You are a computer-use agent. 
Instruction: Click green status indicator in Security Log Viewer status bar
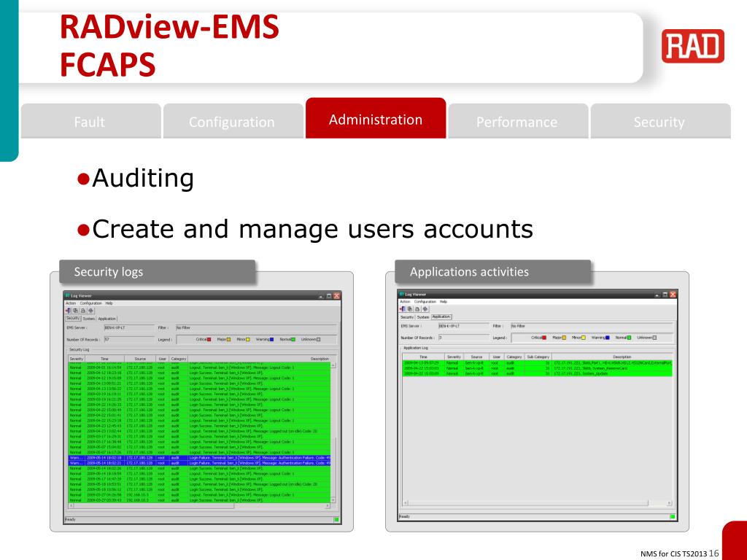click(x=336, y=519)
